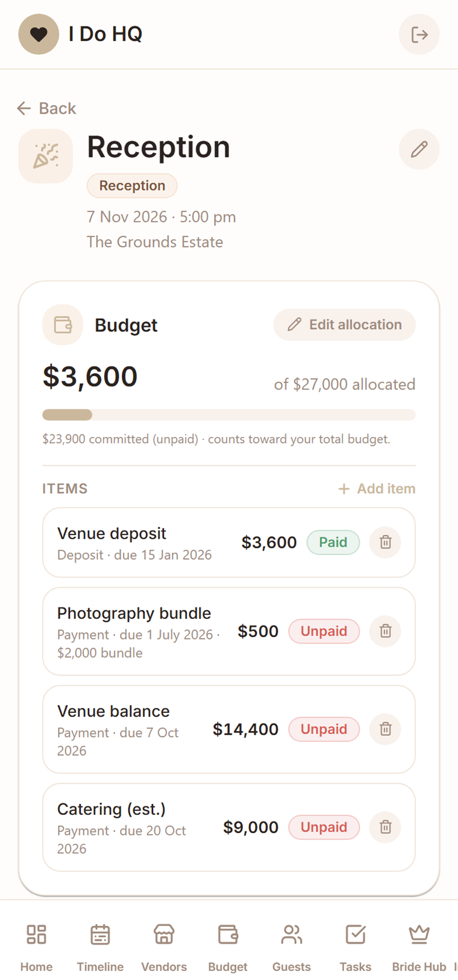The width and height of the screenshot is (458, 980).
Task: Click the budget progress bar
Action: tap(229, 415)
